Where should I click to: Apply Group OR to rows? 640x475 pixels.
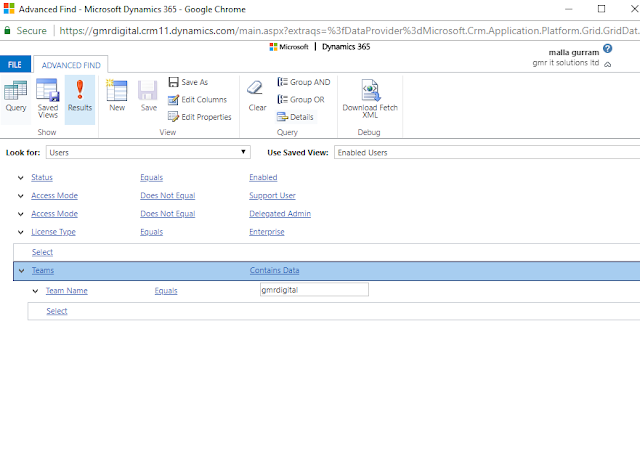point(301,100)
